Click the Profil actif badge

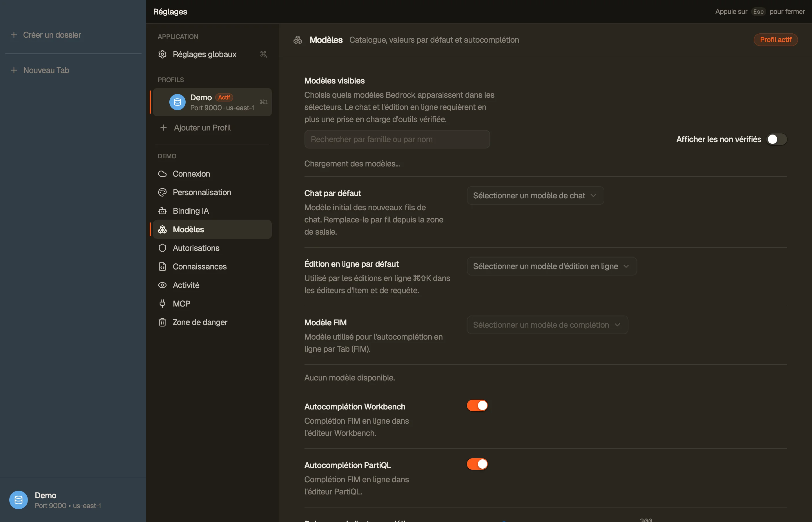coord(775,40)
